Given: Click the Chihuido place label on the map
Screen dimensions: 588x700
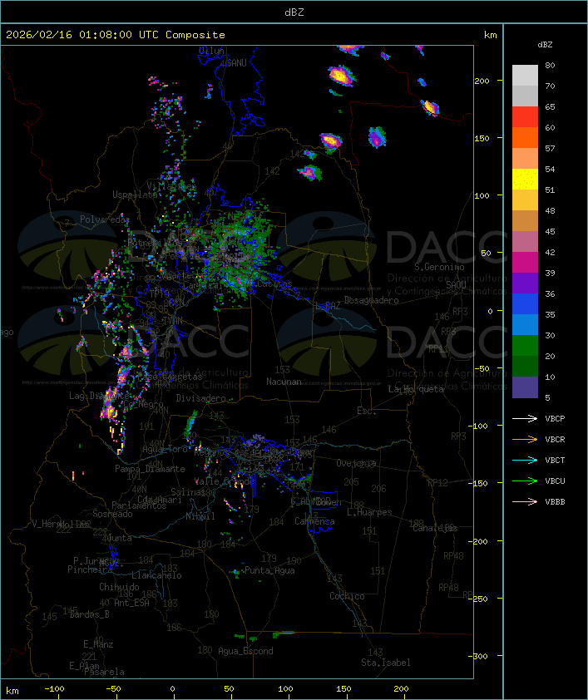Looking at the screenshot, I should 119,587.
